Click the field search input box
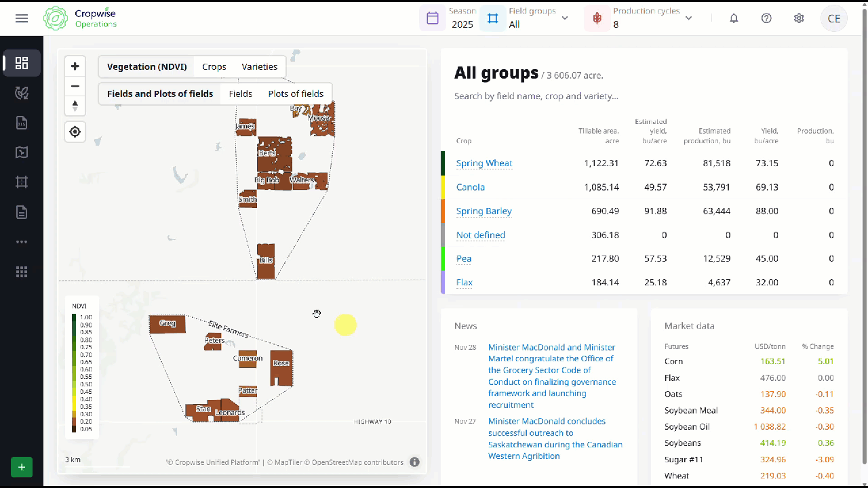868x488 pixels. point(536,96)
